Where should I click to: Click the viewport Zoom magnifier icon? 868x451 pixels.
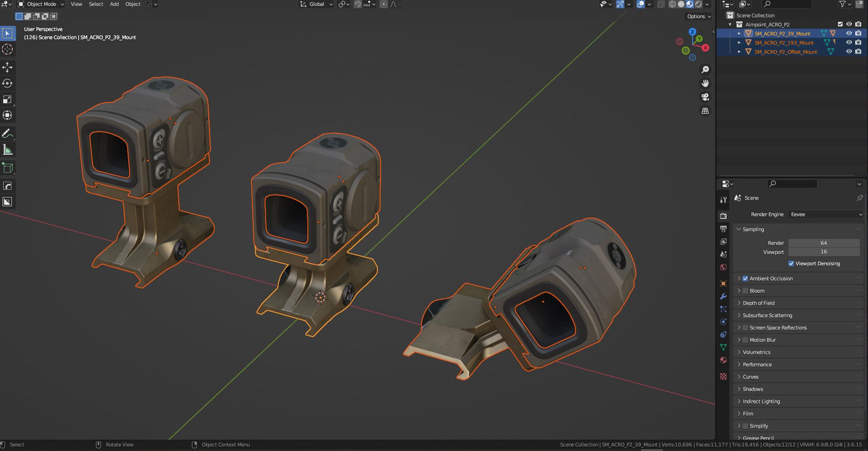(x=705, y=69)
